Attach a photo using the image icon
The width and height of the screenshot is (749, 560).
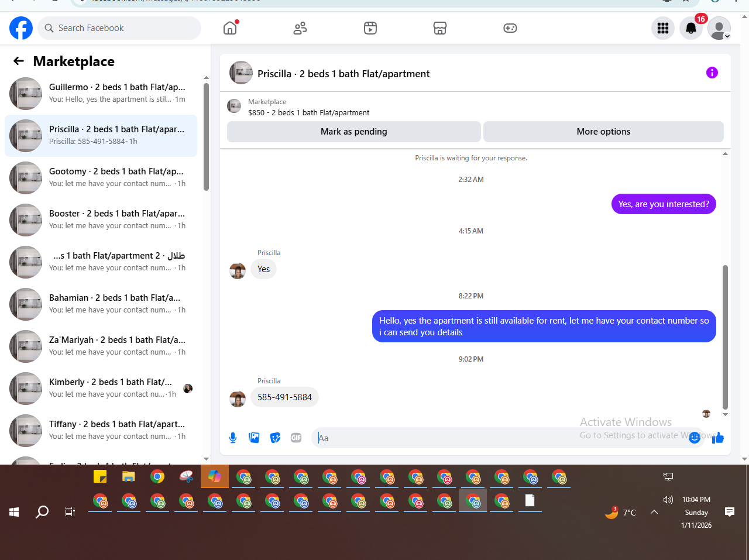coord(254,438)
